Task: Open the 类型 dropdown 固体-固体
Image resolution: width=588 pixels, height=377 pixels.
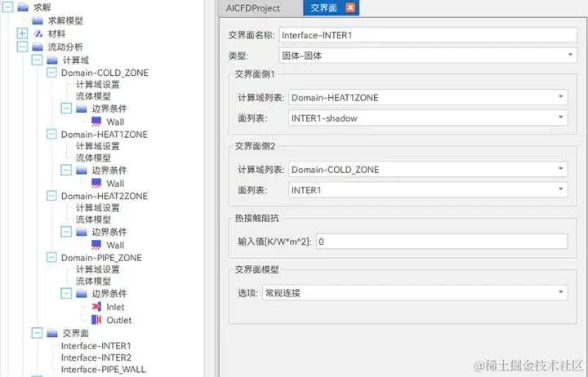Action: click(428, 55)
